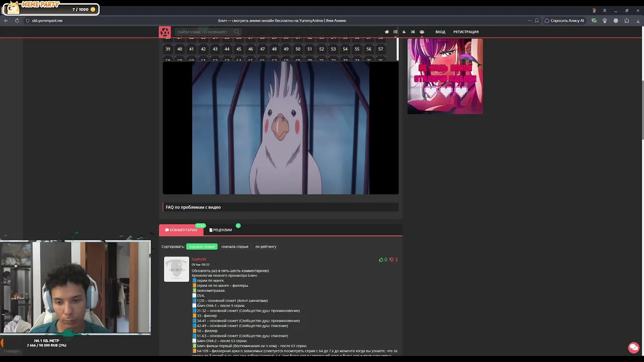Click the 'Сортировать:' label
Viewport: 644px width, 362px height.
click(x=173, y=246)
